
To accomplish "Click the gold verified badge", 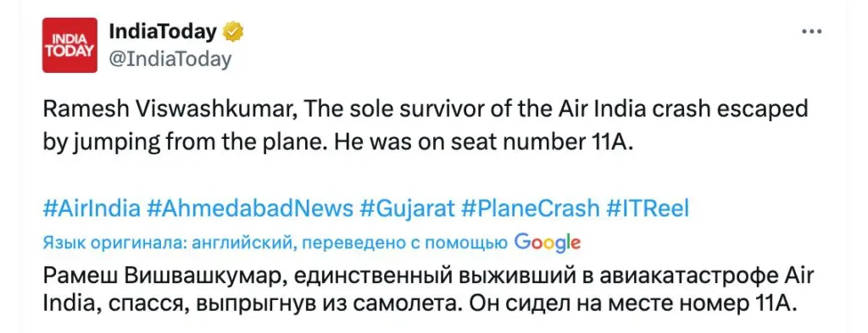I will pos(233,34).
